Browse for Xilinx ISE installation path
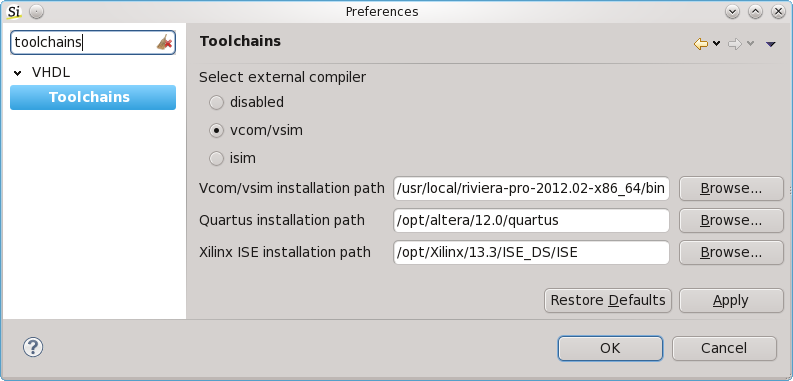The height and width of the screenshot is (381, 793). pyautogui.click(x=731, y=252)
